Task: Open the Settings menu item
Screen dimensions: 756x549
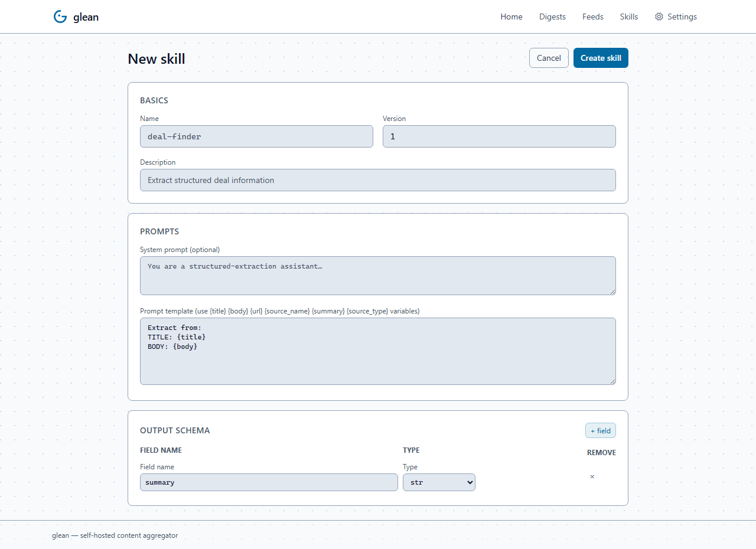Action: (676, 17)
